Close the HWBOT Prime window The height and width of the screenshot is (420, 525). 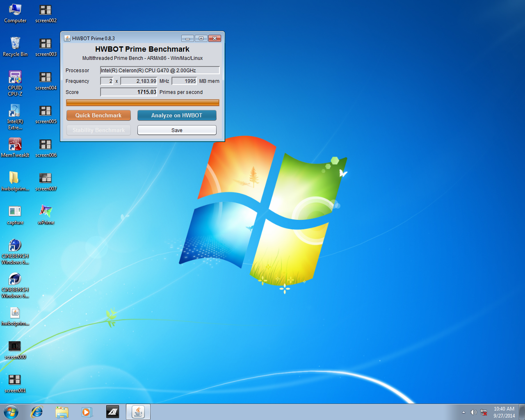point(215,38)
